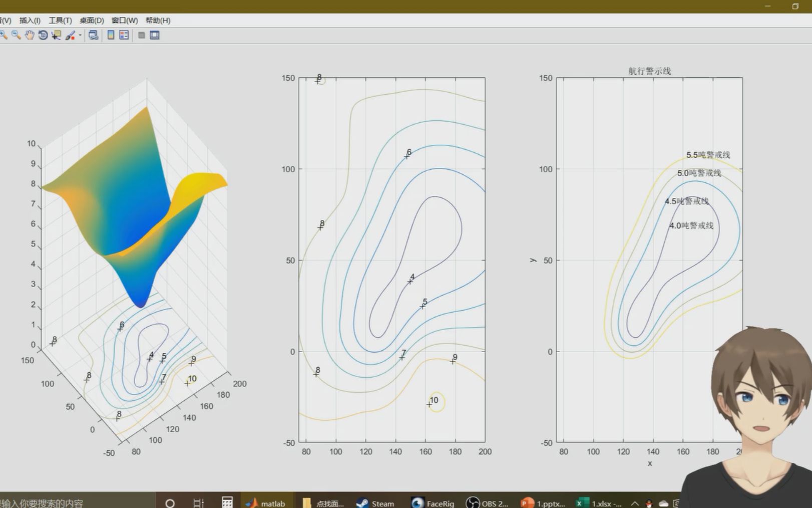Select the Data Cursor tool
Screen dimensions: 812x508
[56, 35]
